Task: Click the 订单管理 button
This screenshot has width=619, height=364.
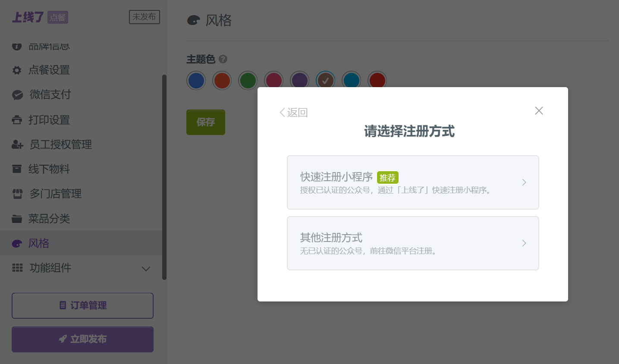Action: (82, 305)
